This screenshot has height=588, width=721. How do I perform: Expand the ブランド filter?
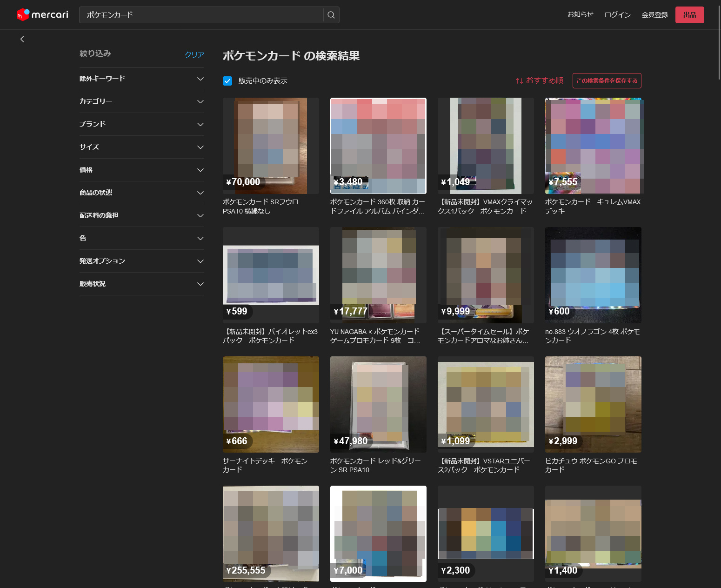tap(142, 124)
